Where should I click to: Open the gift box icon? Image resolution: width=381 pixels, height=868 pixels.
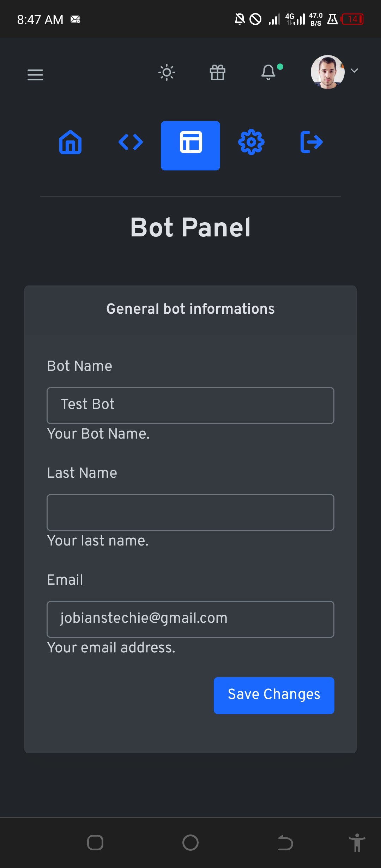[x=217, y=73]
